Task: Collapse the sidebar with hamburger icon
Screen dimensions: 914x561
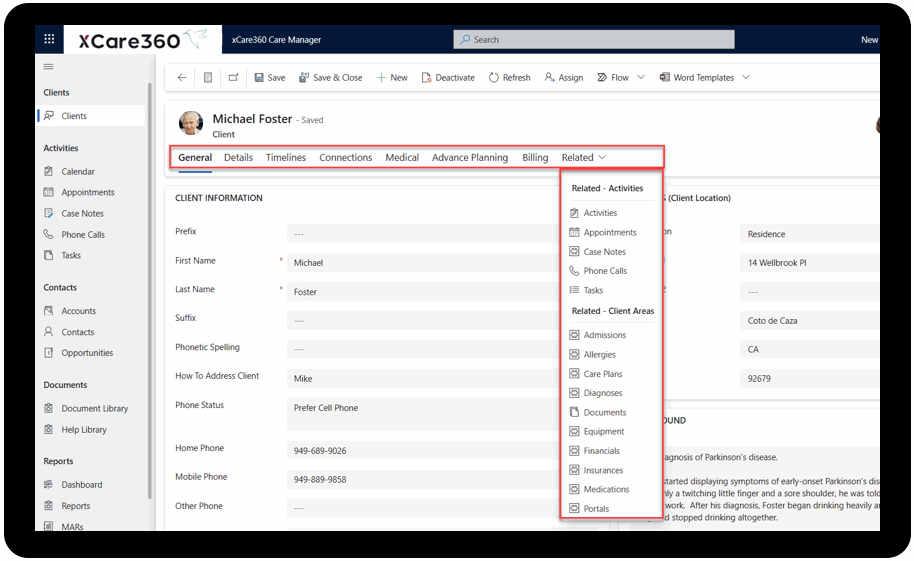Action: click(x=48, y=66)
